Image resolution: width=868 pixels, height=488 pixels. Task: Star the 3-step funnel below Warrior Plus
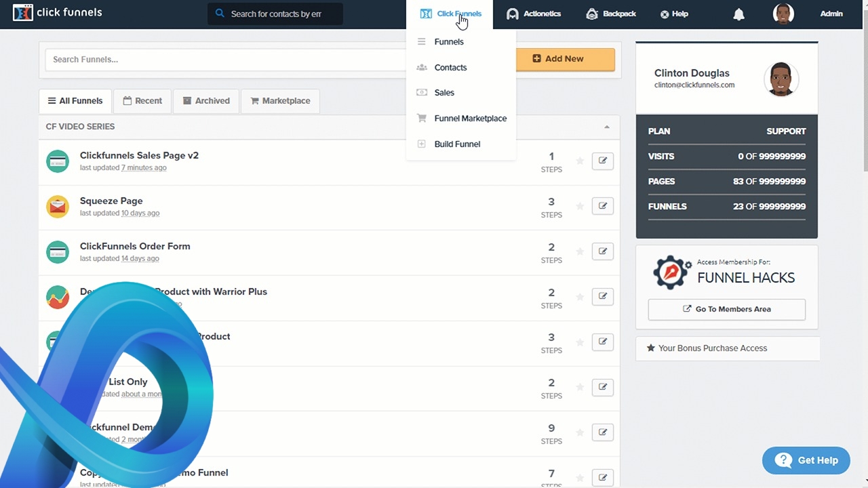pos(580,342)
